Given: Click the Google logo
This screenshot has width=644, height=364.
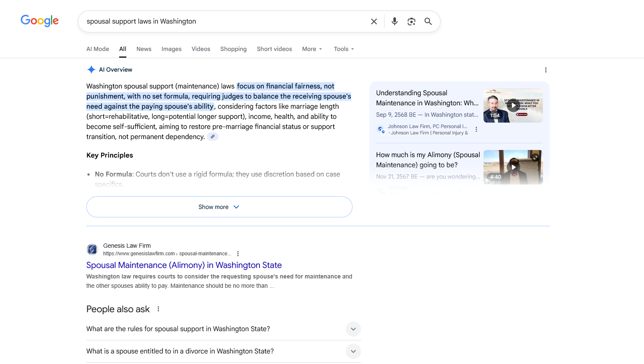Looking at the screenshot, I should pyautogui.click(x=40, y=21).
